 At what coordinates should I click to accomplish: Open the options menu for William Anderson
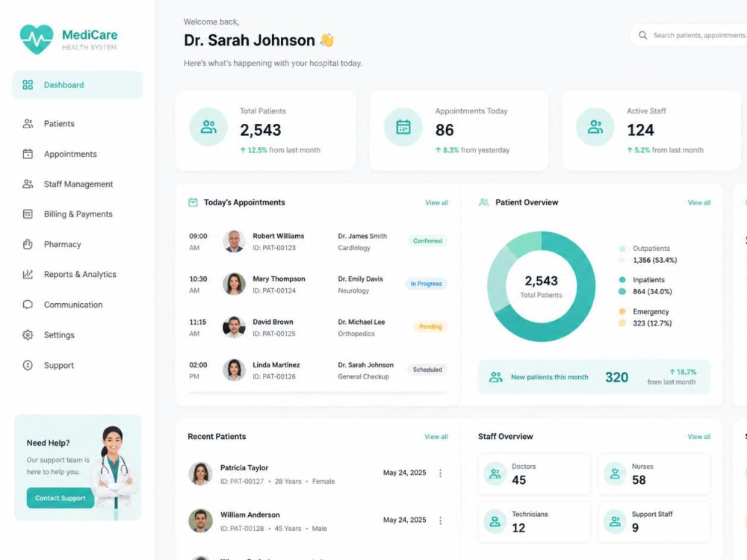click(440, 520)
